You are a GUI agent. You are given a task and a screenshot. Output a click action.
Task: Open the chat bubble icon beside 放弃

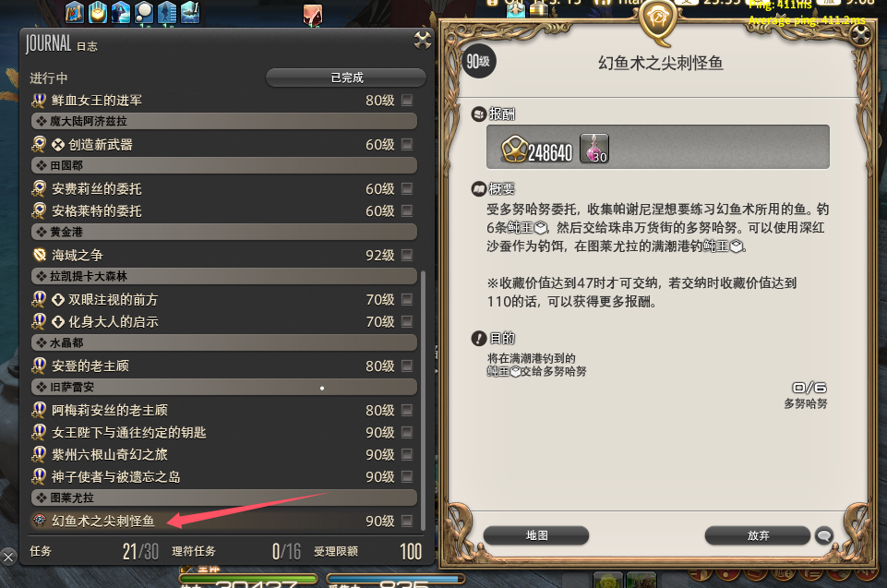point(823,534)
